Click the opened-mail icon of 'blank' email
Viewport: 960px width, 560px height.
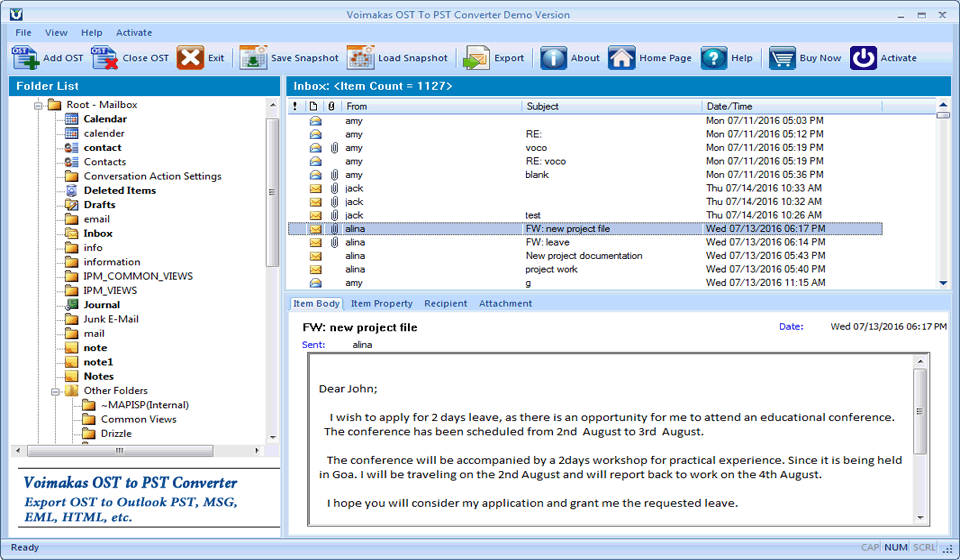coord(315,174)
